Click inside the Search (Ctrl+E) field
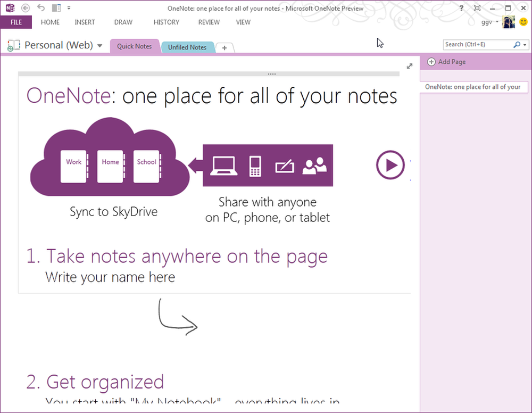 [x=478, y=45]
